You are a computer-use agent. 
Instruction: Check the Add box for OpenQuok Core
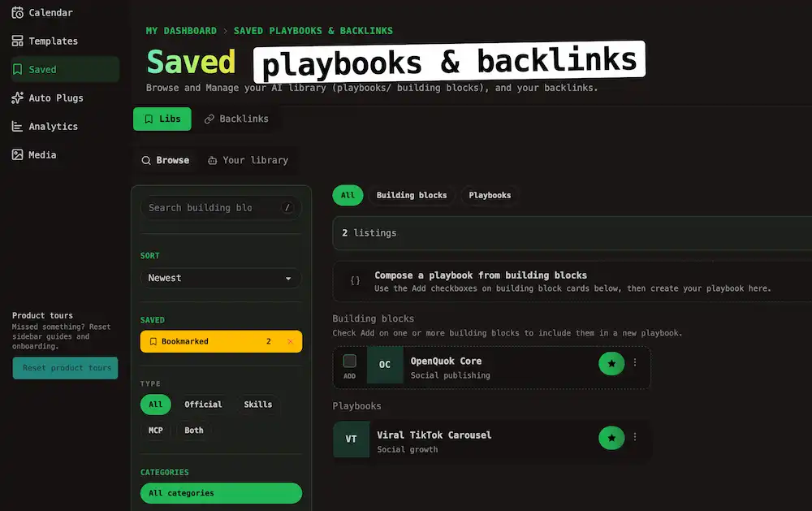(x=349, y=362)
